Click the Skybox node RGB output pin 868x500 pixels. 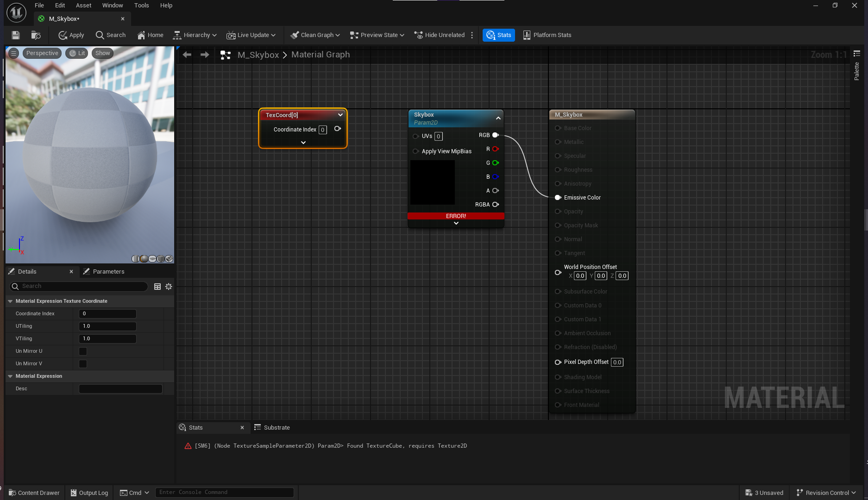(x=496, y=135)
